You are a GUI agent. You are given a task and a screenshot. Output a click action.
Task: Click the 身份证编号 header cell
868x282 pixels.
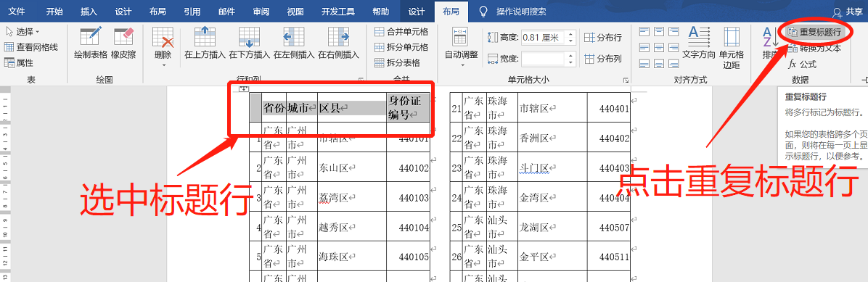click(408, 108)
